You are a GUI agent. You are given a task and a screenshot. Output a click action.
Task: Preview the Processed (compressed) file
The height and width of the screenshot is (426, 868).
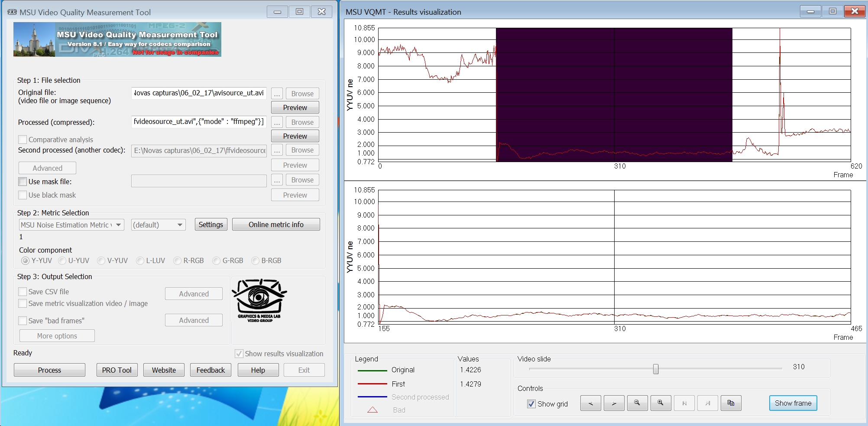pyautogui.click(x=295, y=136)
